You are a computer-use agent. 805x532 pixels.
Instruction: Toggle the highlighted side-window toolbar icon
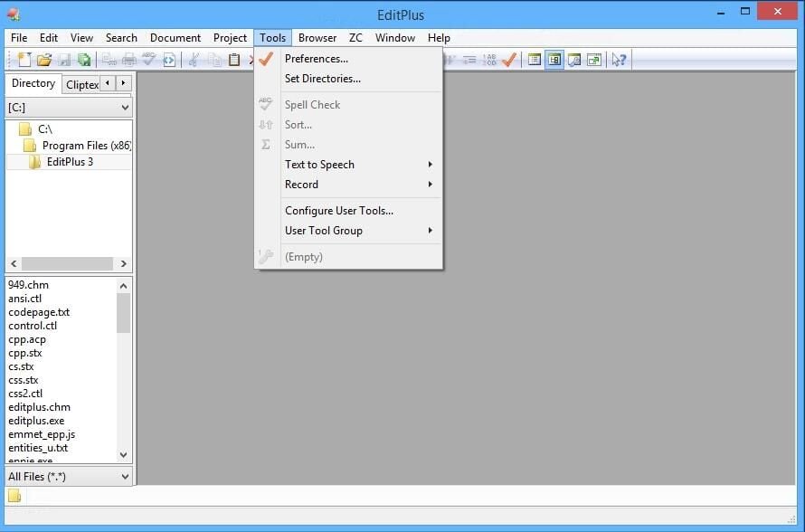(554, 60)
